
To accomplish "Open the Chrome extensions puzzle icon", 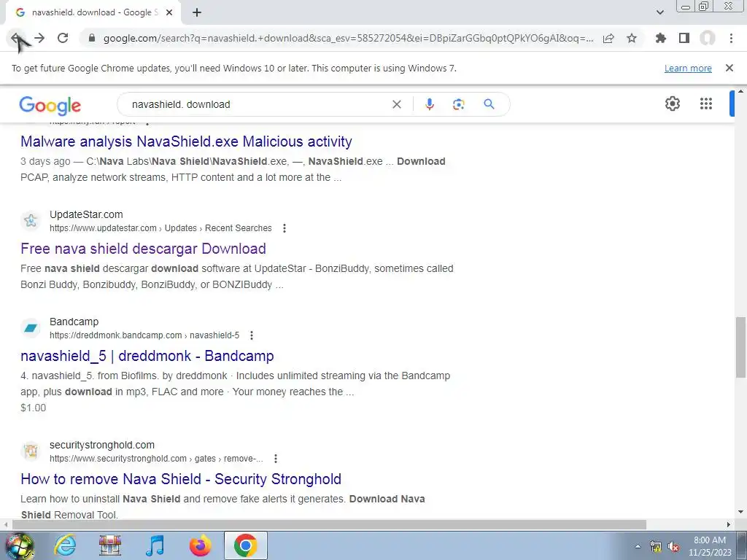I will coord(661,38).
